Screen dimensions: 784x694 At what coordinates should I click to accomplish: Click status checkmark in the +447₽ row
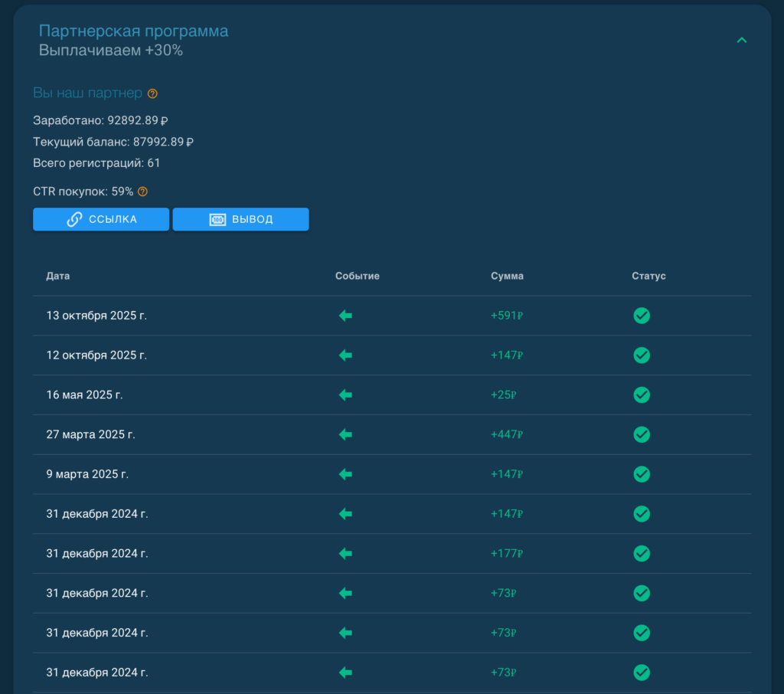point(642,434)
